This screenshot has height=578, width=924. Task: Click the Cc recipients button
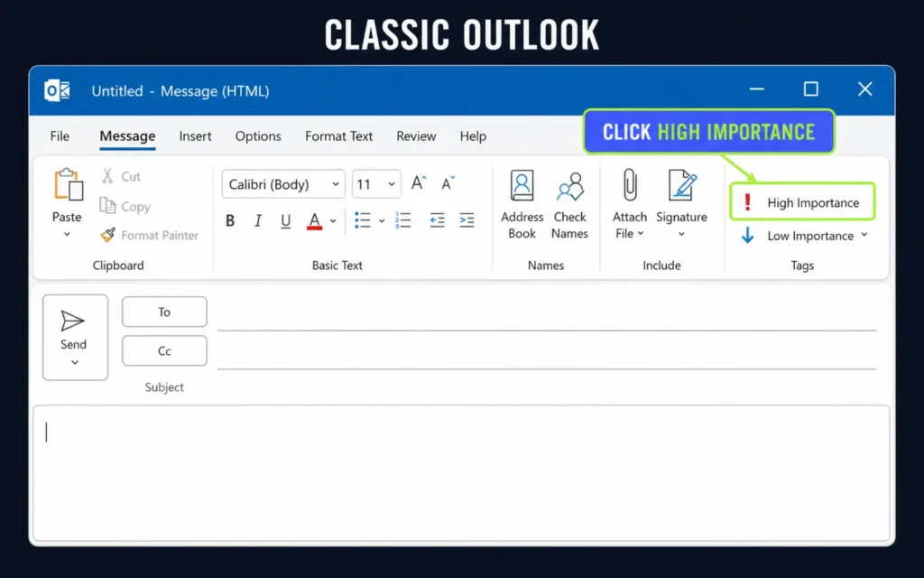[164, 351]
